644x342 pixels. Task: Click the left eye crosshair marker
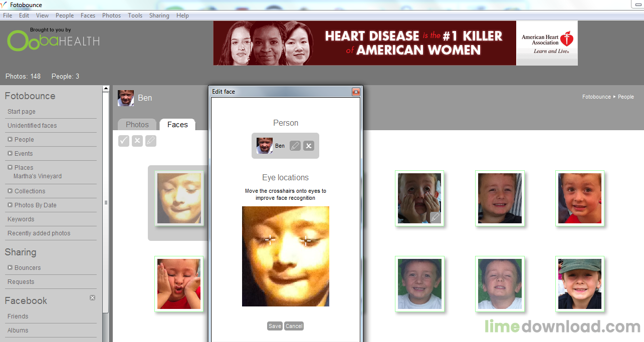pyautogui.click(x=270, y=239)
